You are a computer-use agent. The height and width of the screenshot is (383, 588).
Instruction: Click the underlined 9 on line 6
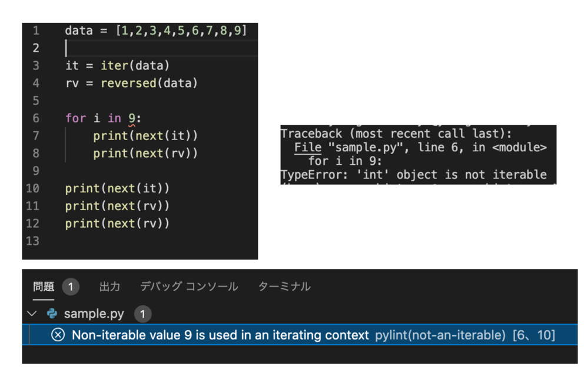tap(132, 118)
